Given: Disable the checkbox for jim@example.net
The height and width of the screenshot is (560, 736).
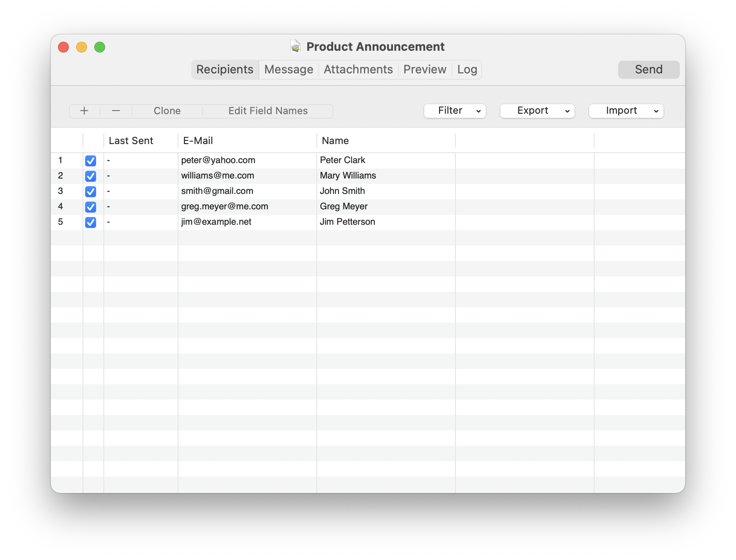Looking at the screenshot, I should coord(91,222).
